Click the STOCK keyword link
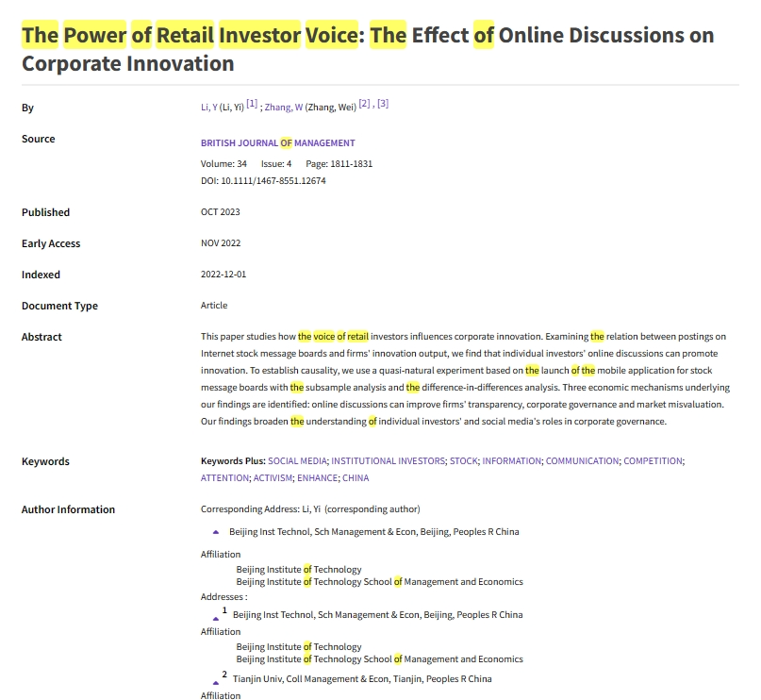 point(463,461)
